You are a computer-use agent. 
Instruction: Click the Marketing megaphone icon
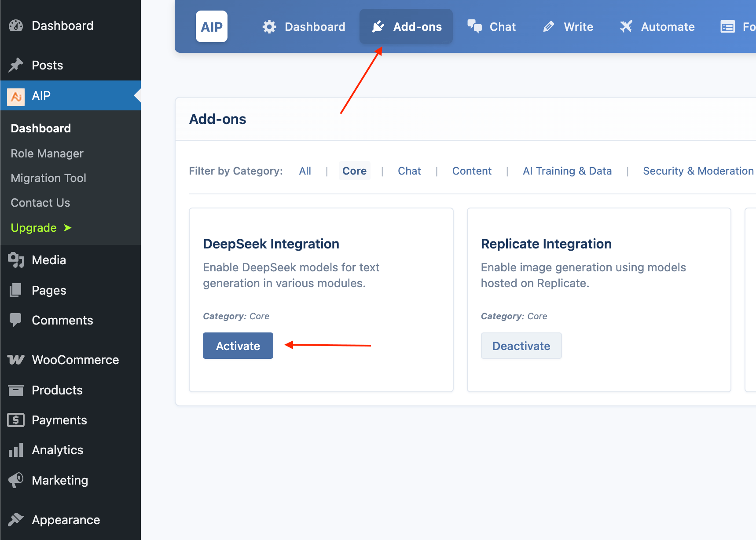16,480
